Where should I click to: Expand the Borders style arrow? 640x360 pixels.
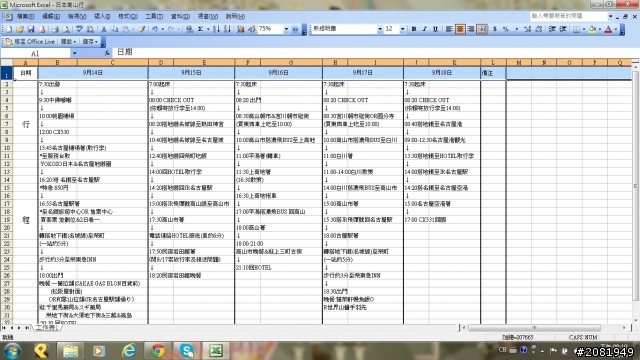pos(583,29)
